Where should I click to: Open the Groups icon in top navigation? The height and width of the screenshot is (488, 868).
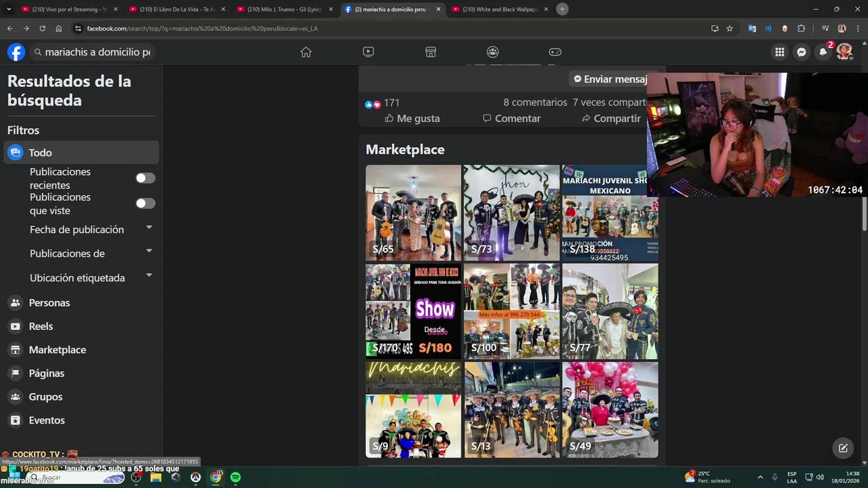[x=493, y=52]
